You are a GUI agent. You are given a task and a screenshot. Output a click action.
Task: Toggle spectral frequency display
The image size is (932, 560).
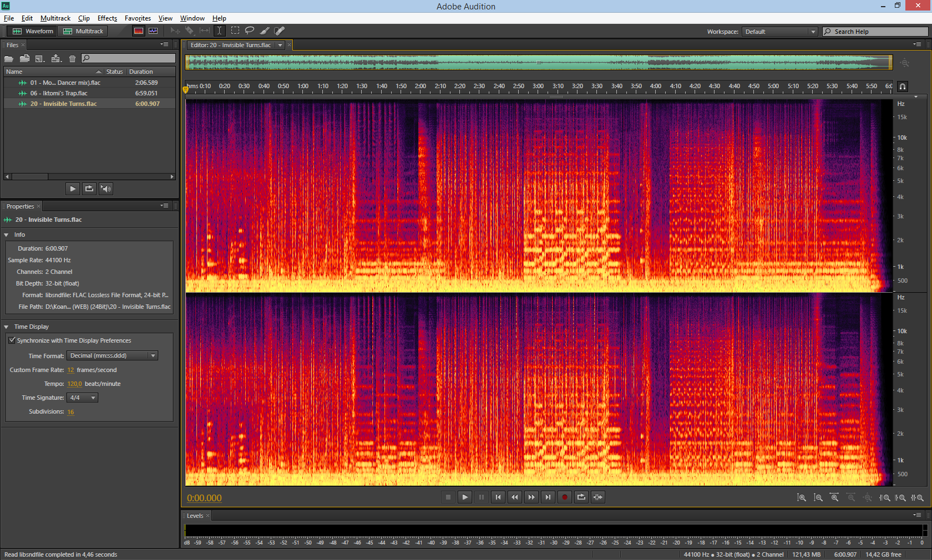tap(139, 31)
